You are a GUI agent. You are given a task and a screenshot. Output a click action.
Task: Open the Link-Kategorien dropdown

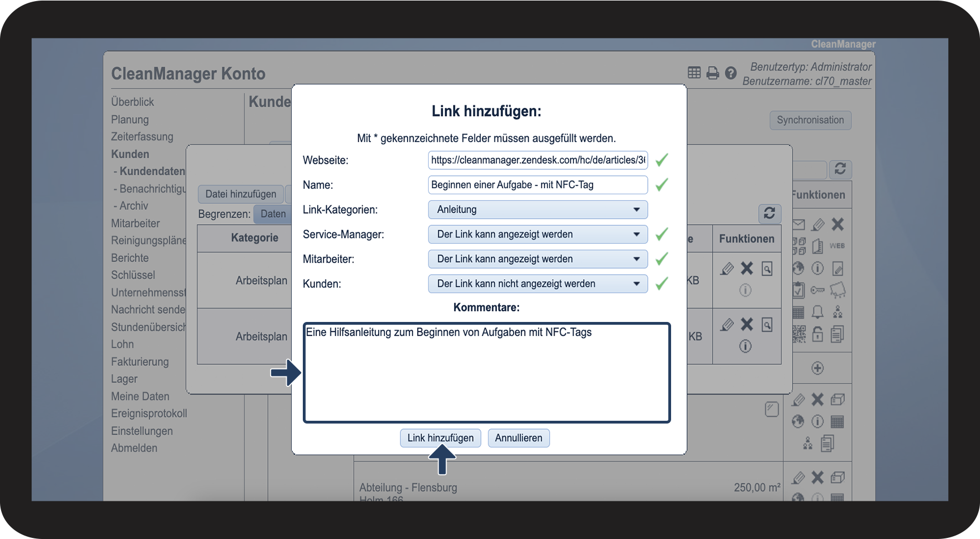click(537, 210)
